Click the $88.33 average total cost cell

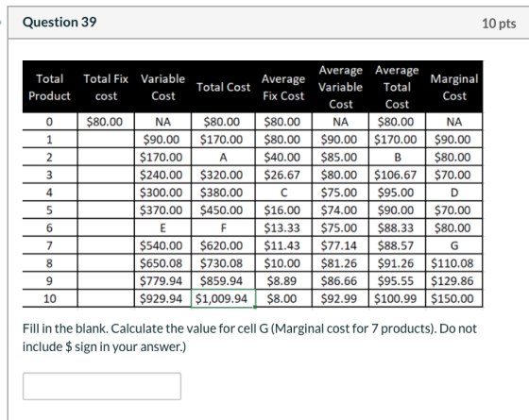point(398,227)
